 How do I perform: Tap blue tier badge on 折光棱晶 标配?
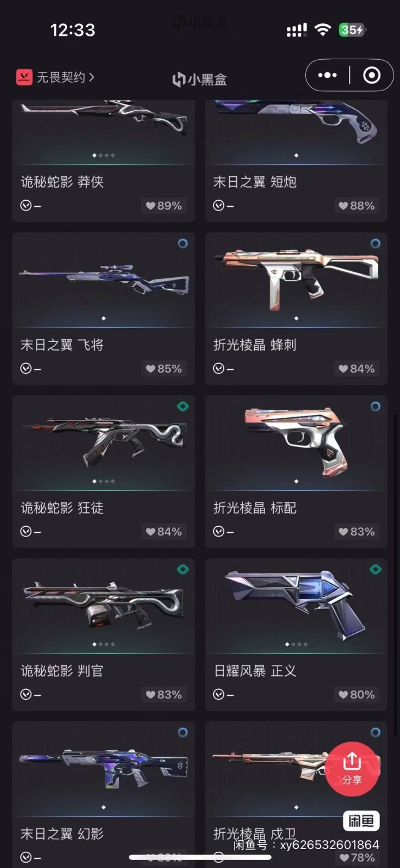click(375, 406)
